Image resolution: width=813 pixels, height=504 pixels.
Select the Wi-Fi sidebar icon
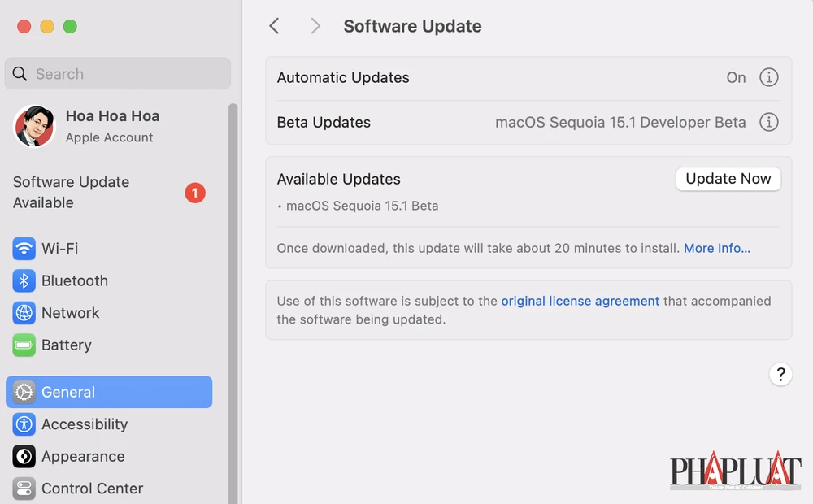(24, 249)
